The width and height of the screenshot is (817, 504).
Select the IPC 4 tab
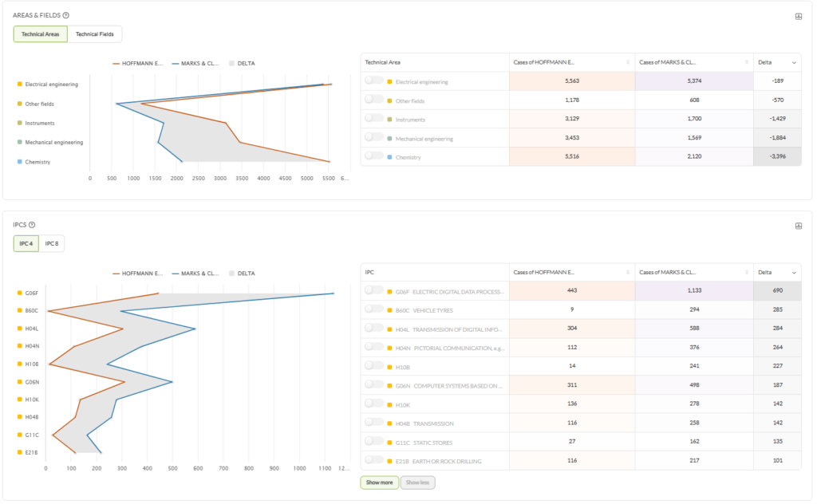[26, 244]
